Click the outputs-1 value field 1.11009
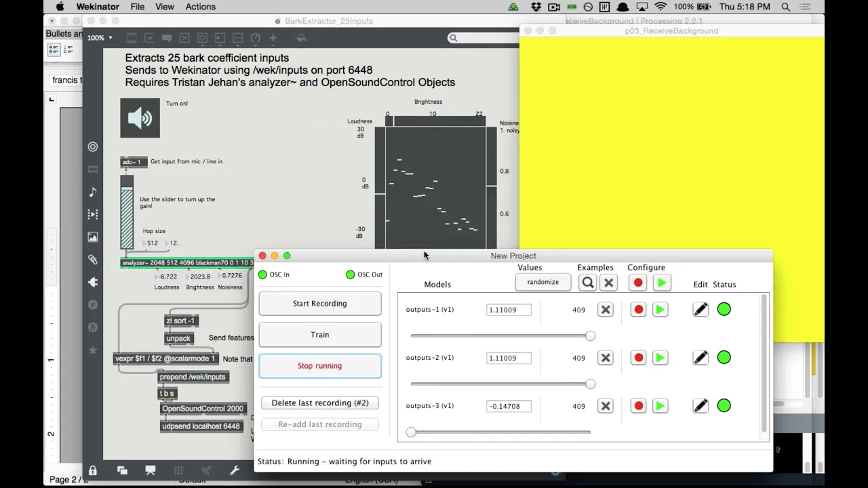Viewport: 868px width, 488px height. (x=509, y=310)
